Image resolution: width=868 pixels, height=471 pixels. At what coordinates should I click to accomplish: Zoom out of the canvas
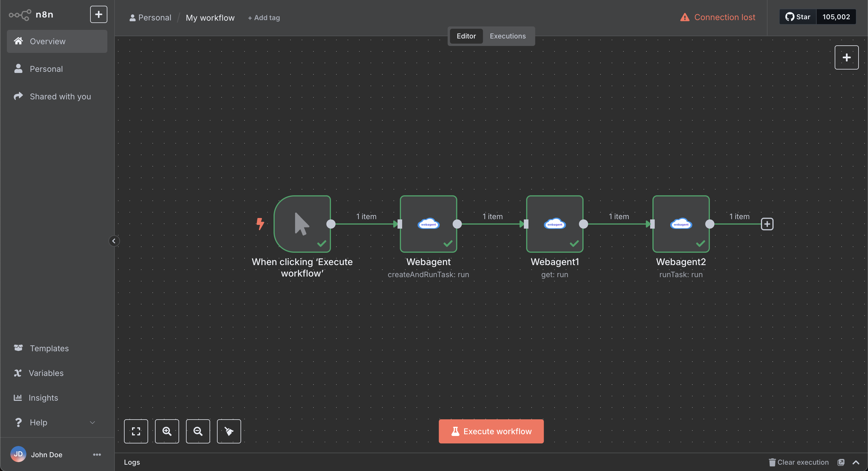coord(198,431)
